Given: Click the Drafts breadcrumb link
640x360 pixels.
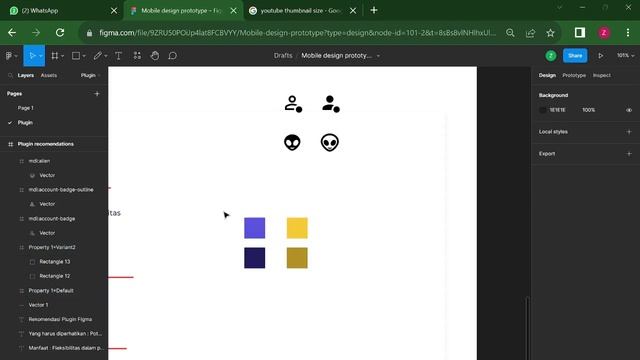Looking at the screenshot, I should tap(283, 56).
